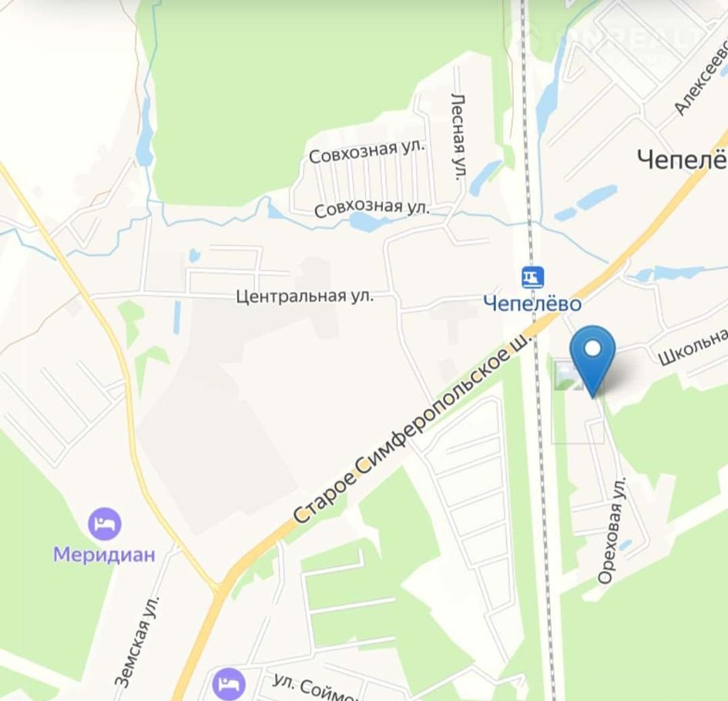Click the large Чепелёво settlement name
This screenshot has width=728, height=701.
pyautogui.click(x=682, y=159)
